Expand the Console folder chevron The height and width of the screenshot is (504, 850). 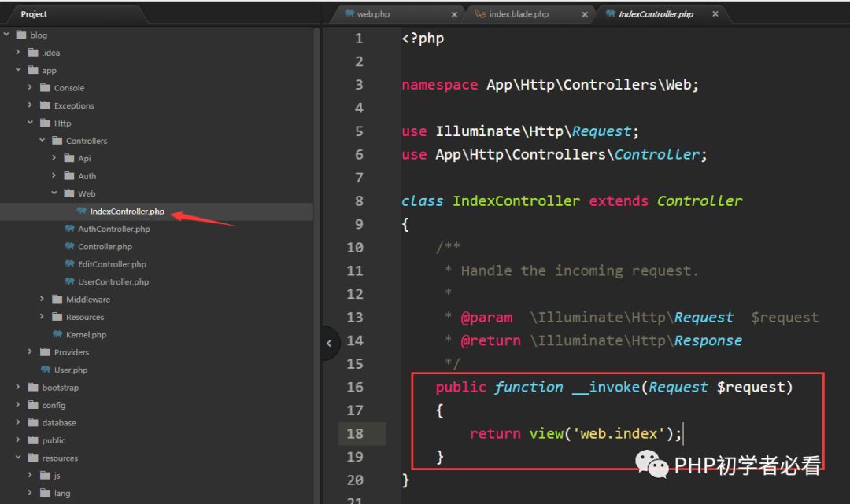coord(30,87)
